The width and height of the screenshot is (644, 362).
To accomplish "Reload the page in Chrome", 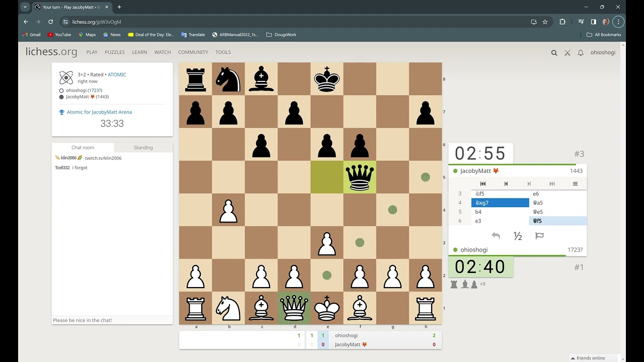I will pyautogui.click(x=50, y=22).
